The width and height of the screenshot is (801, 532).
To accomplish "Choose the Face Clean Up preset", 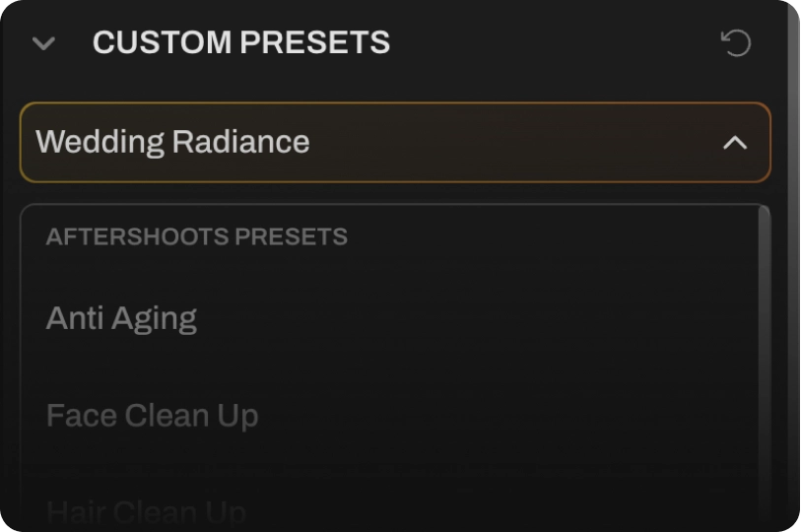I will tap(152, 416).
